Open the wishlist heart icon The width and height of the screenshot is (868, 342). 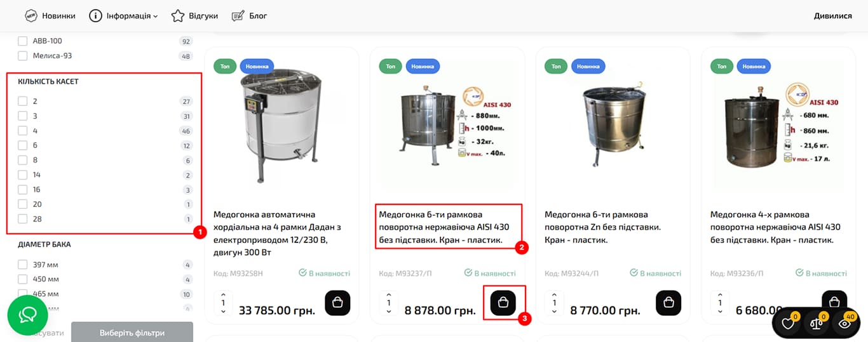point(789,324)
